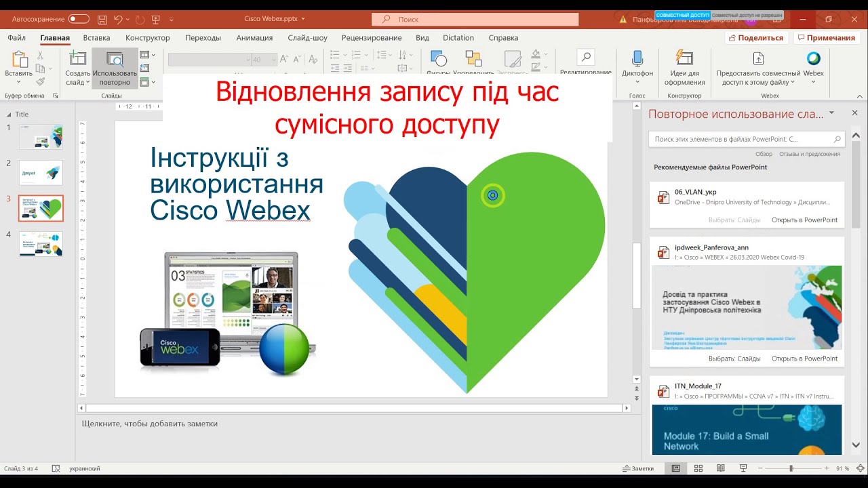
Task: Switch to the Слайд-шоу tab
Action: pos(307,38)
